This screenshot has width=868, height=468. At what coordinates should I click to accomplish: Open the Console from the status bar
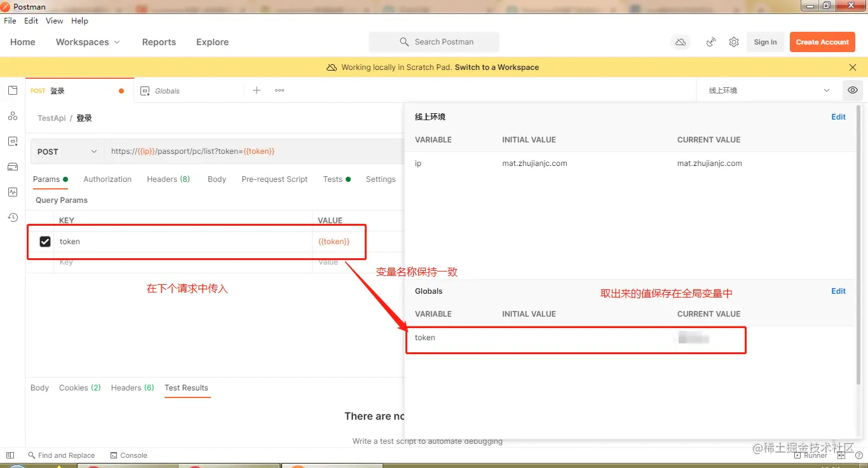point(128,455)
